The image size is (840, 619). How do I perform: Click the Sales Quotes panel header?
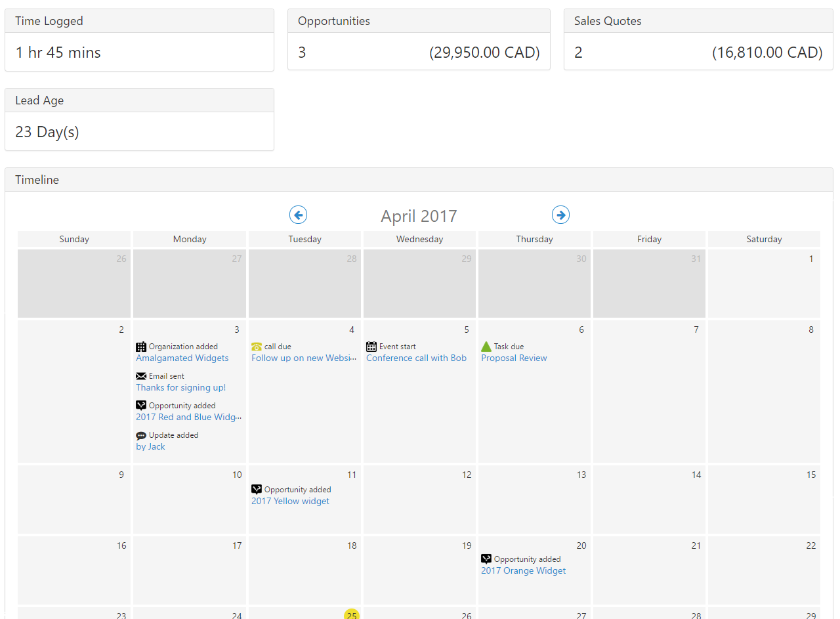(698, 21)
